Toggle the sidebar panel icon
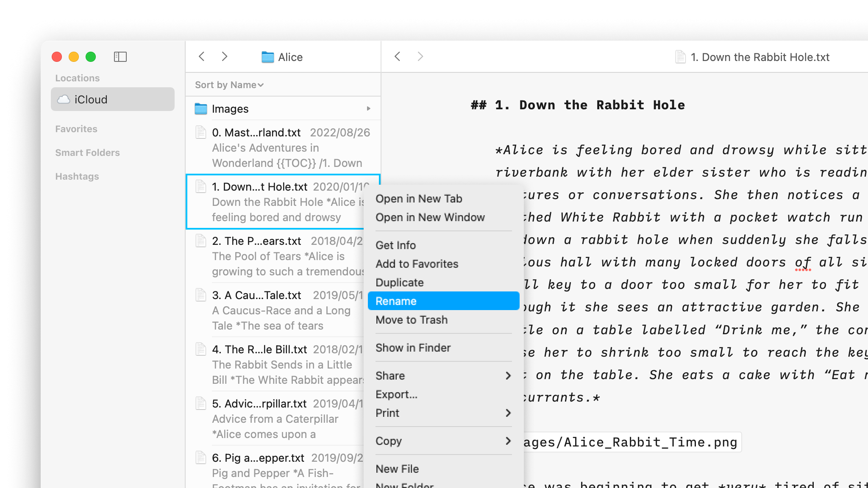 [x=120, y=57]
